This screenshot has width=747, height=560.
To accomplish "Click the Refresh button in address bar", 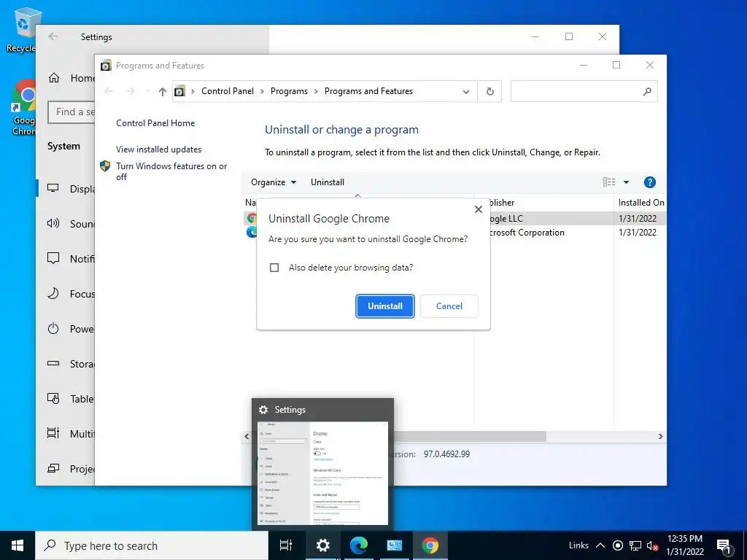I will click(489, 91).
